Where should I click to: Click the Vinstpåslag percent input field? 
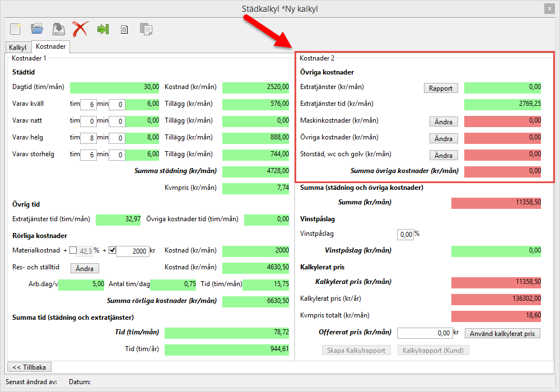pos(405,234)
